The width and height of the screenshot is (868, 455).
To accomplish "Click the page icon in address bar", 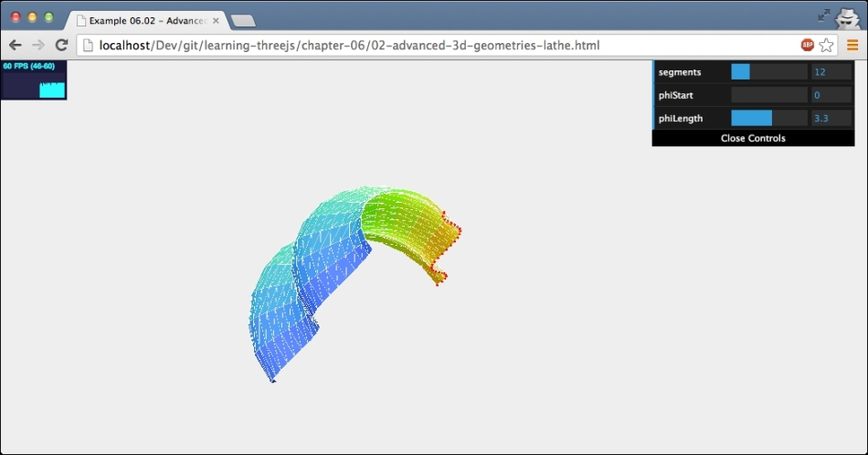I will [88, 46].
